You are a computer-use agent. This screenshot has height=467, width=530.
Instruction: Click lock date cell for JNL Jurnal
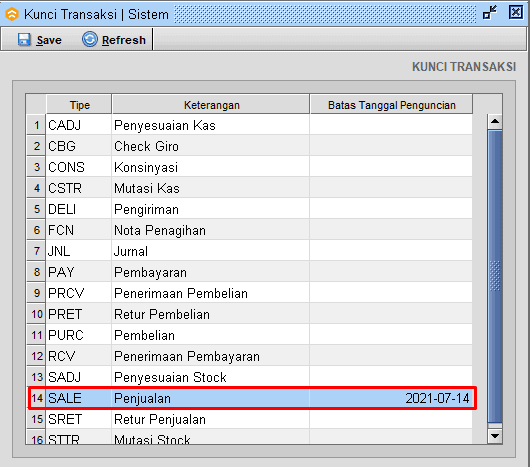[391, 251]
